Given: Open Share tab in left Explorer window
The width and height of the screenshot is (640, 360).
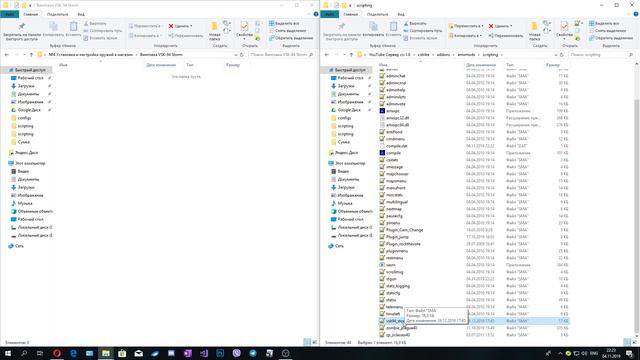Looking at the screenshot, I should click(57, 14).
